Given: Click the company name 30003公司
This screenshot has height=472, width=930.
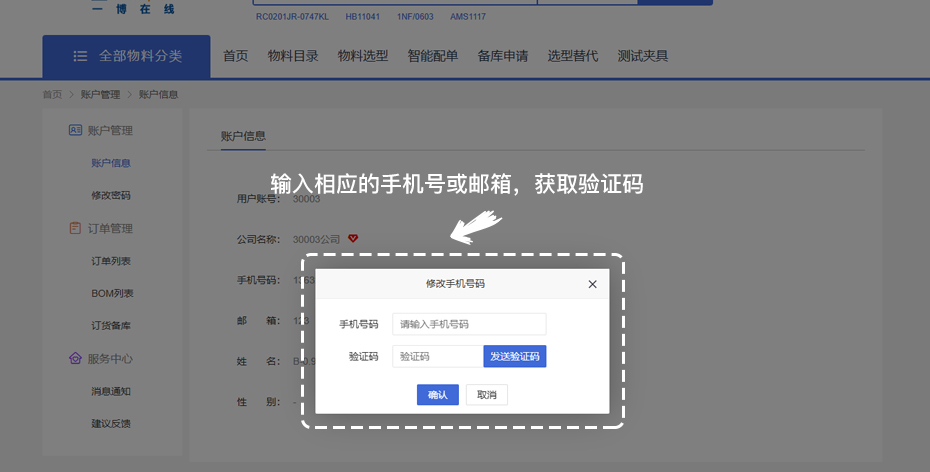Looking at the screenshot, I should [316, 240].
